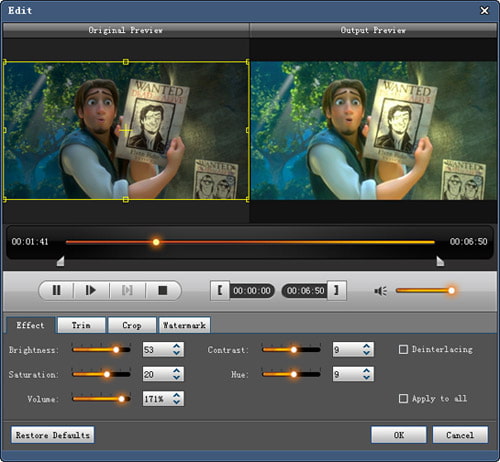Screen dimensions: 500x462
Task: Click the Saturation slider
Action: point(101,374)
